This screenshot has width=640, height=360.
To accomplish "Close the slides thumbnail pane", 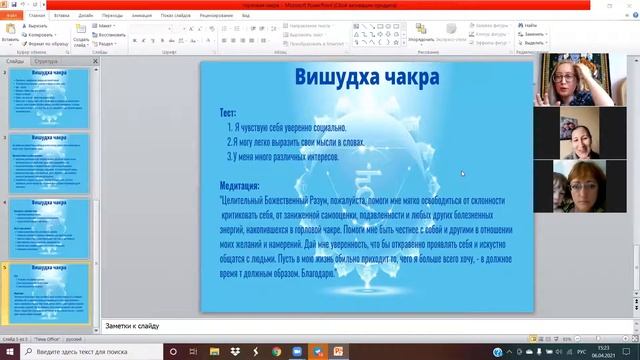I will tap(96, 61).
